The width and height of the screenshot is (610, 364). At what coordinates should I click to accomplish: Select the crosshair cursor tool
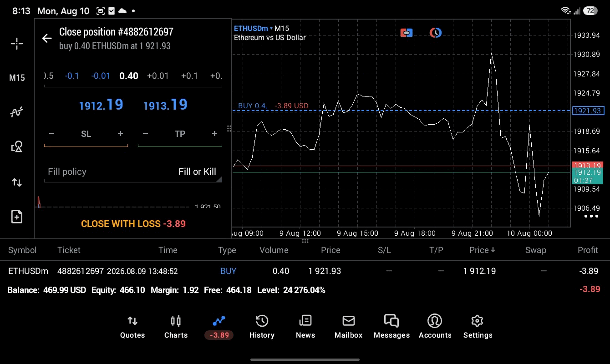(x=17, y=44)
